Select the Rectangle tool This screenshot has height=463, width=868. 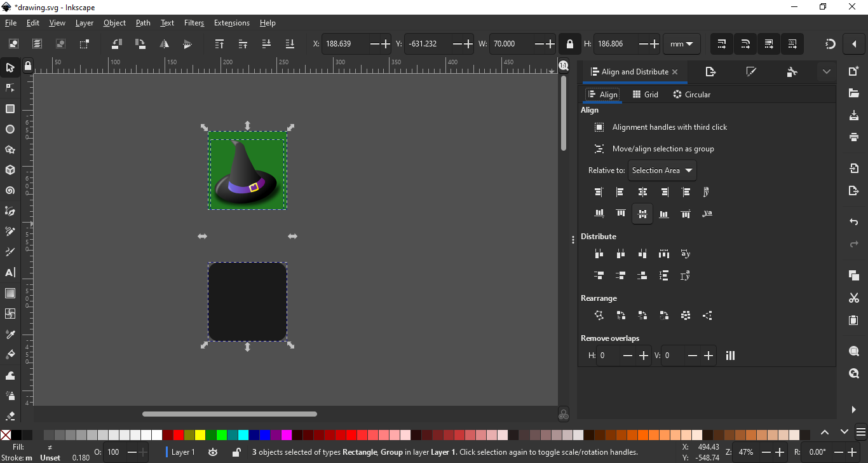coord(10,109)
